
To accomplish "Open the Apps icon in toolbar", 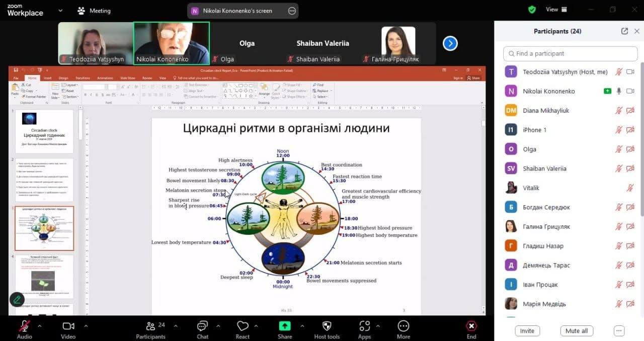I will [365, 326].
